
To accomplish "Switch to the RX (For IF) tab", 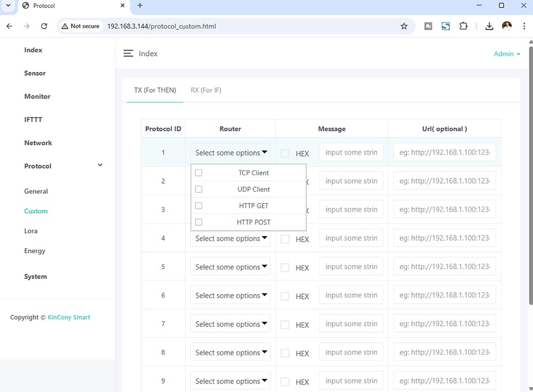I will [x=206, y=90].
